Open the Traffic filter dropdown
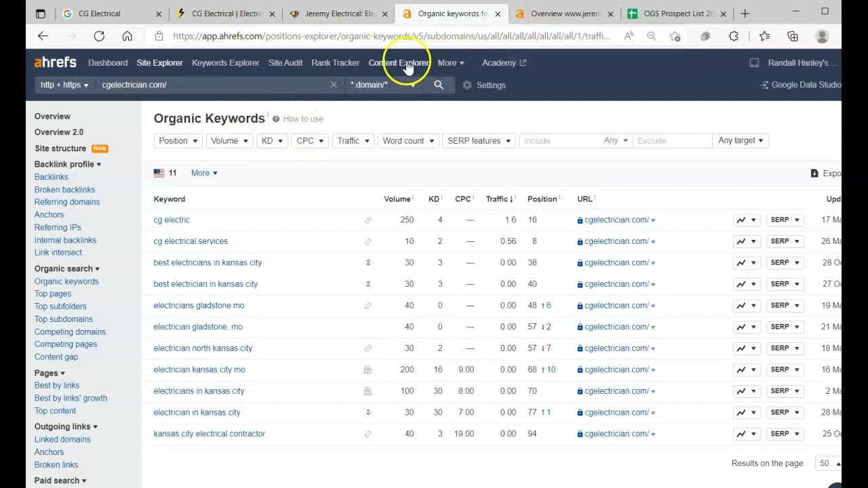This screenshot has height=488, width=868. point(353,140)
